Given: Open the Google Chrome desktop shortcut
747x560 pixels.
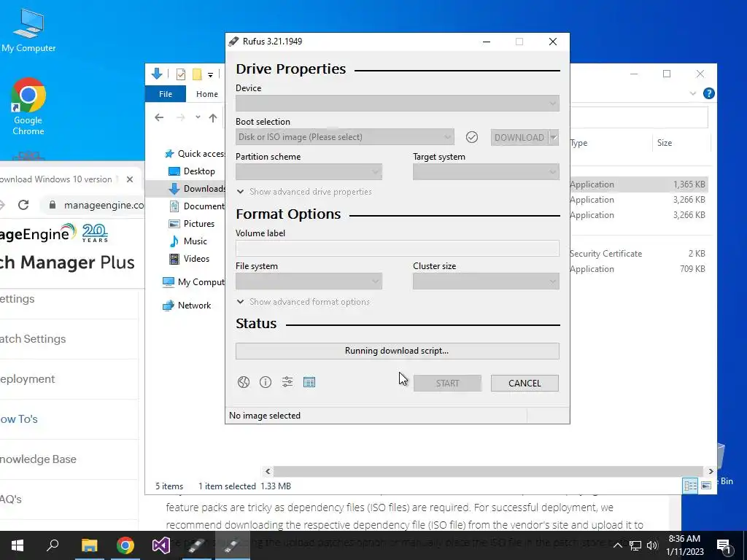Looking at the screenshot, I should 28,106.
